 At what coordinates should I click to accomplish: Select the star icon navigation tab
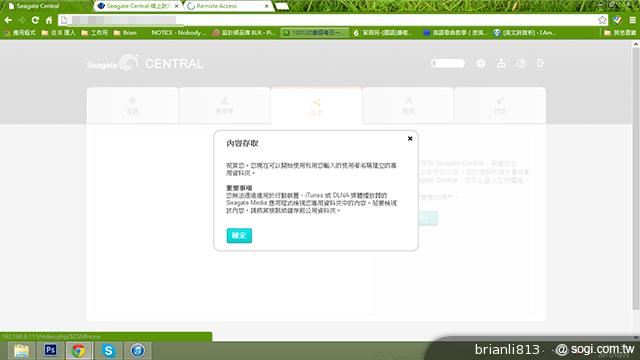132,105
